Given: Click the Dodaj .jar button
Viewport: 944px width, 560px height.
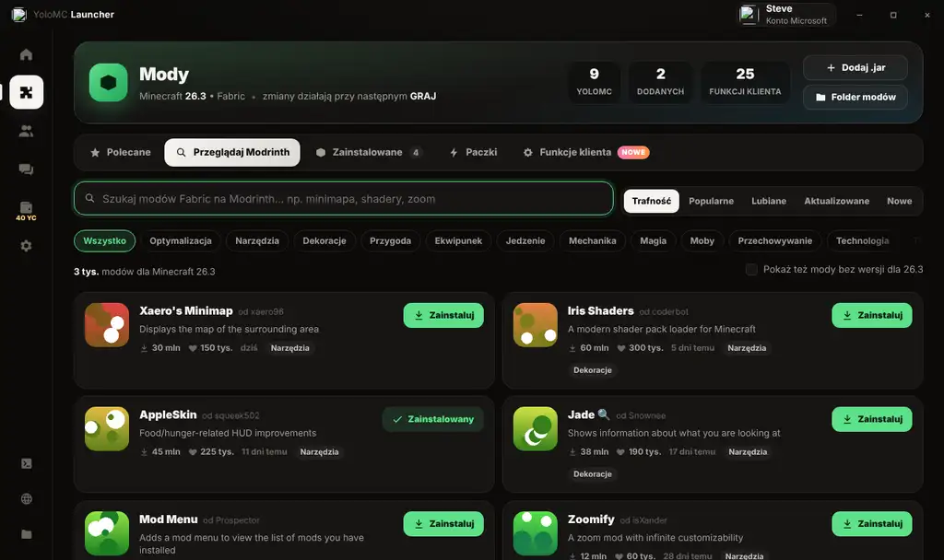Looking at the screenshot, I should 855,67.
